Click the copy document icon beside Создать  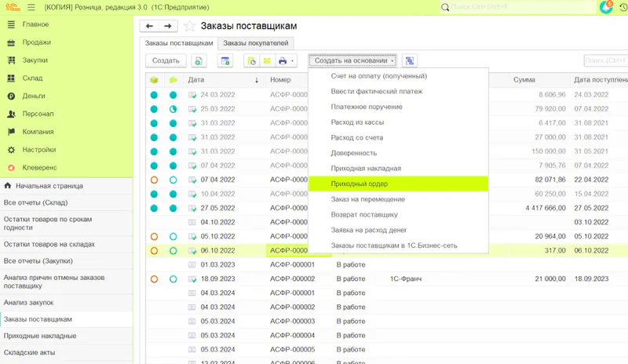click(199, 60)
